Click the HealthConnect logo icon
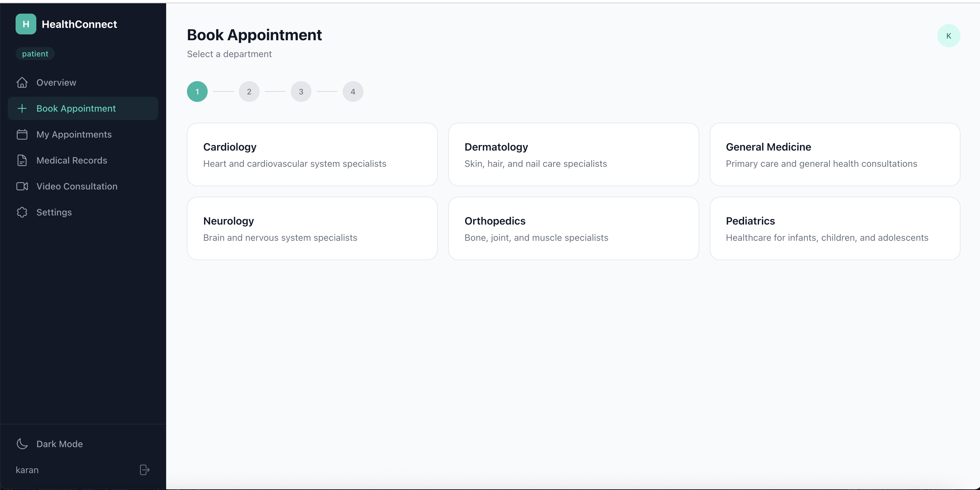The height and width of the screenshot is (490, 980). (26, 24)
